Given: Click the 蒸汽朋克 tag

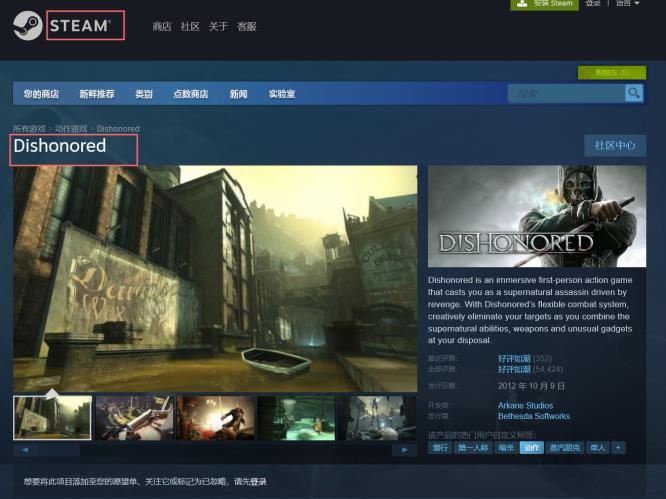Looking at the screenshot, I should [x=564, y=448].
